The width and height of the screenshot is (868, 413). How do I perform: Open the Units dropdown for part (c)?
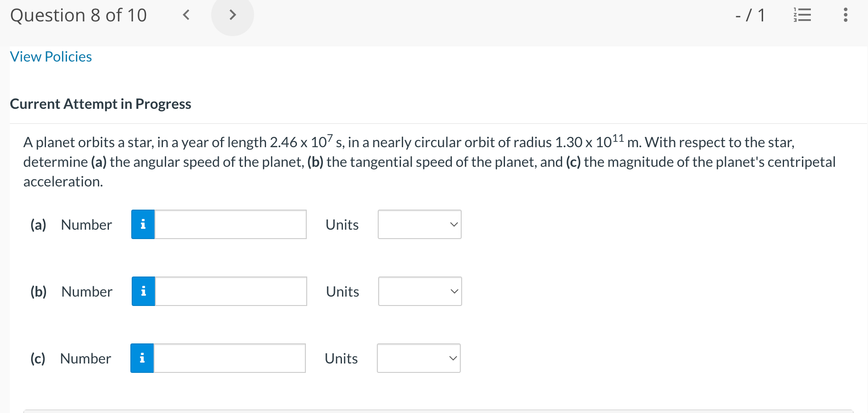pyautogui.click(x=418, y=358)
